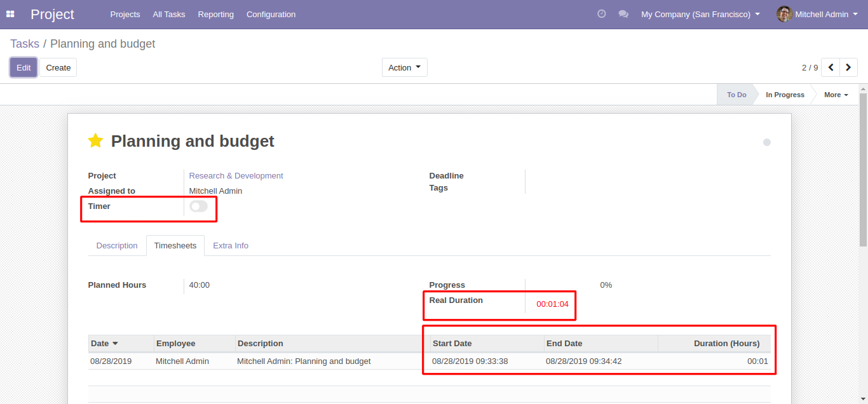Toggle the Timer switch on
Screen dimensions: 868x404
[198, 206]
